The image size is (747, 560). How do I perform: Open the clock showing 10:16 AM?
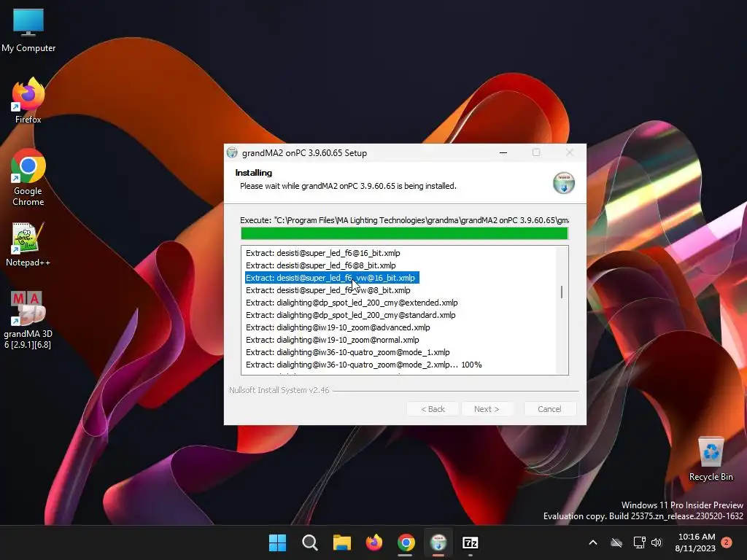pyautogui.click(x=695, y=542)
